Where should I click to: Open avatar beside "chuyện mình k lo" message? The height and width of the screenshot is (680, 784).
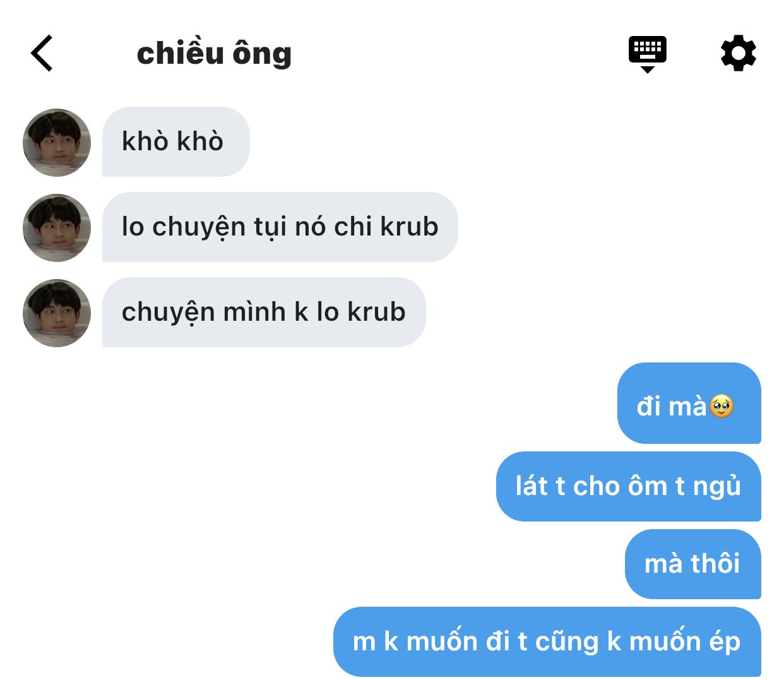click(57, 313)
